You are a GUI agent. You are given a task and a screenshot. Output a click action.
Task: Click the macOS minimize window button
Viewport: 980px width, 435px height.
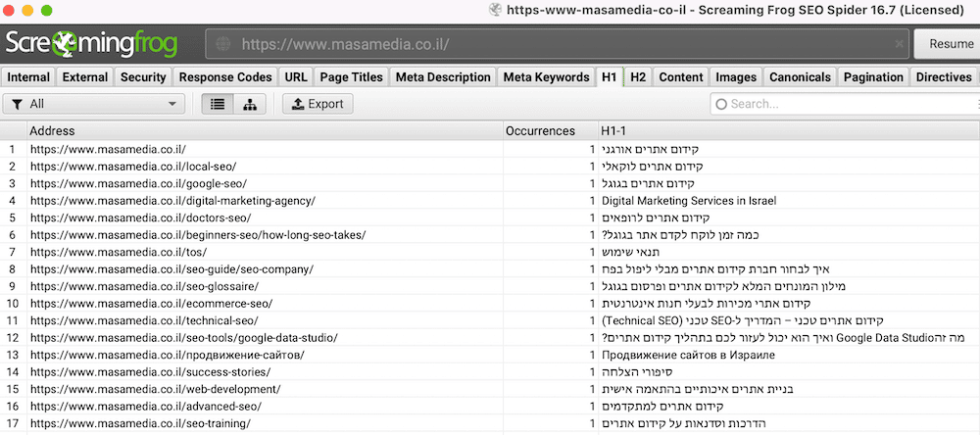click(x=27, y=10)
